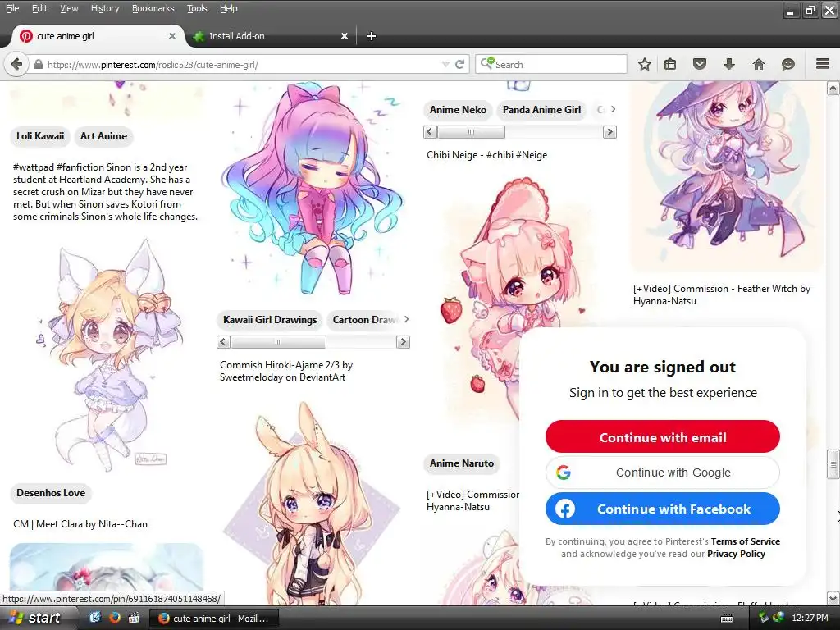
Task: Expand tag chips next to Panda Anime Girl
Action: tap(614, 109)
